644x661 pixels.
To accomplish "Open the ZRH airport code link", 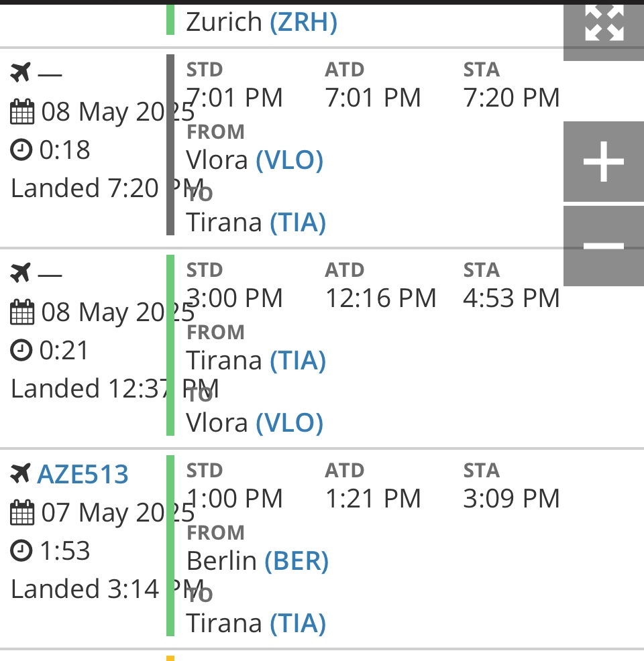I will coord(303,22).
